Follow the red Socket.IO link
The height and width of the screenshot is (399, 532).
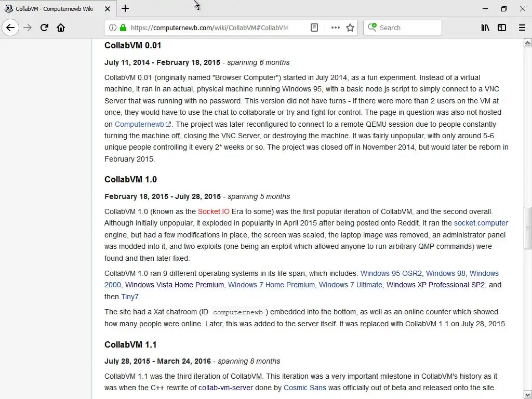click(214, 211)
